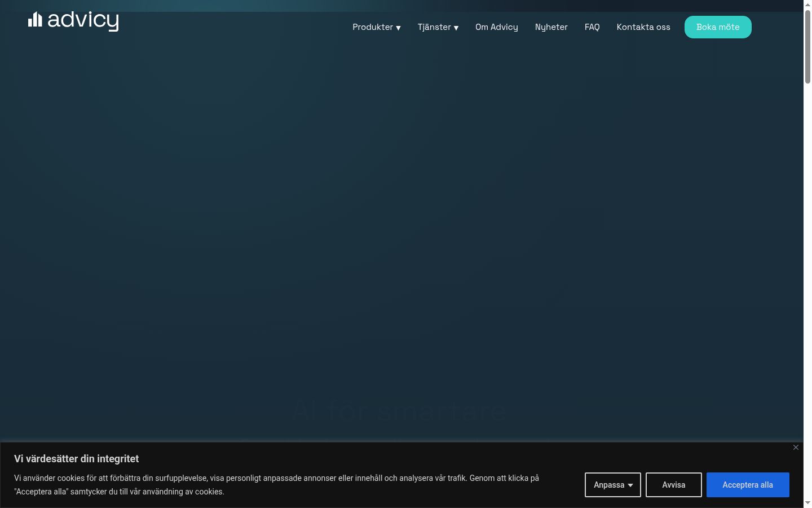Image resolution: width=812 pixels, height=508 pixels.
Task: Click the page vertical scrollbar thumb
Action: [807, 47]
